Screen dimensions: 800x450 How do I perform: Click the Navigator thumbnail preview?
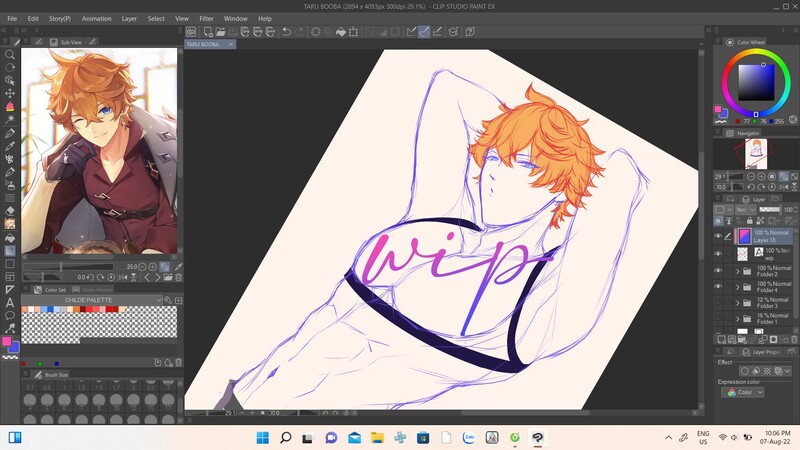tap(755, 154)
